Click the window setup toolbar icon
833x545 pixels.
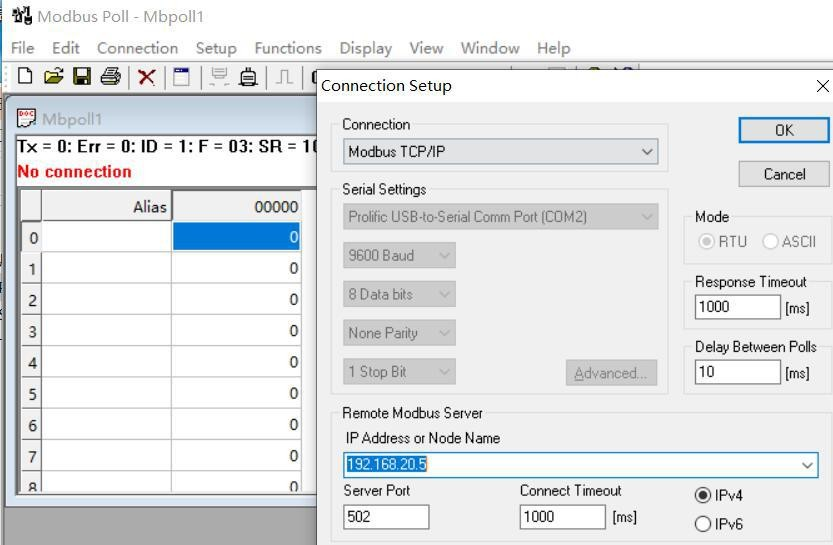pos(181,77)
